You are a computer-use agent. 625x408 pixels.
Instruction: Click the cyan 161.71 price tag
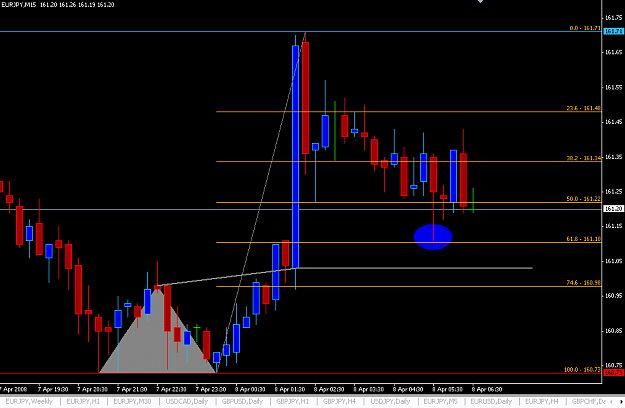(613, 31)
